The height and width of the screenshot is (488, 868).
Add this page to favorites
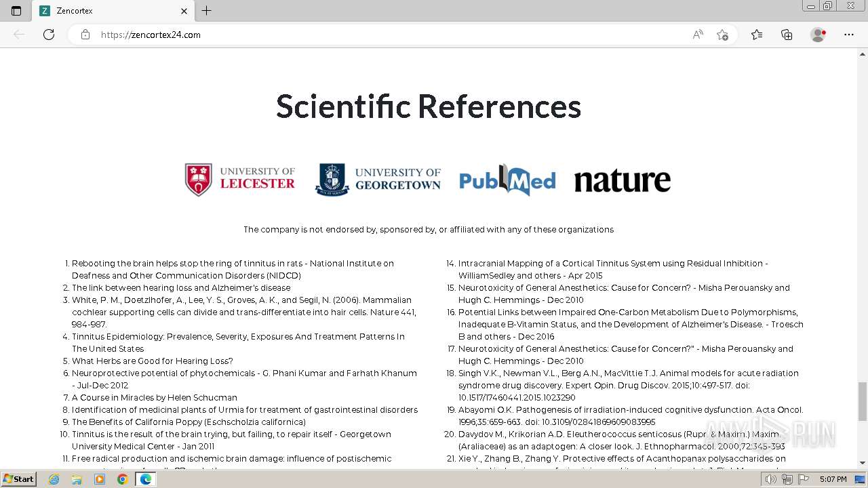(x=722, y=35)
